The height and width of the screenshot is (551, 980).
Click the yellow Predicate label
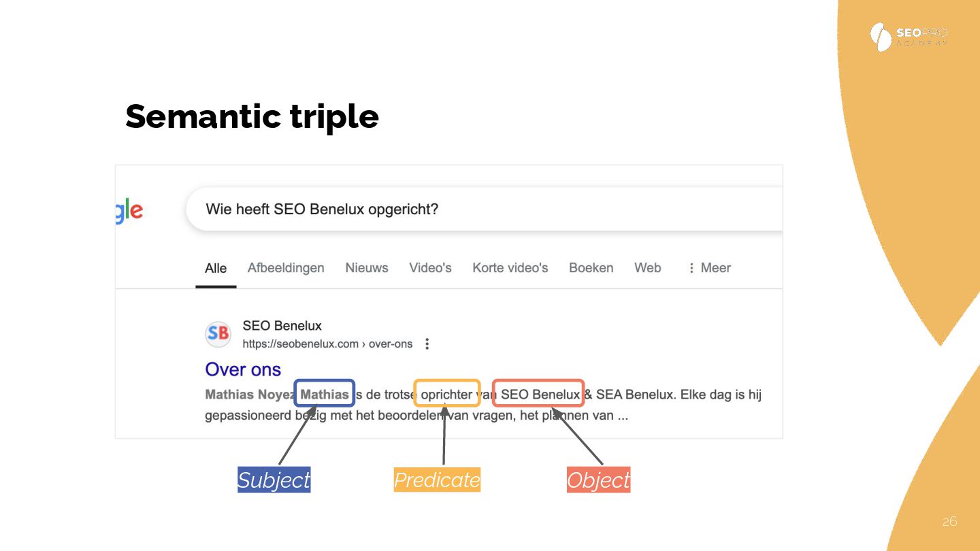pyautogui.click(x=437, y=480)
